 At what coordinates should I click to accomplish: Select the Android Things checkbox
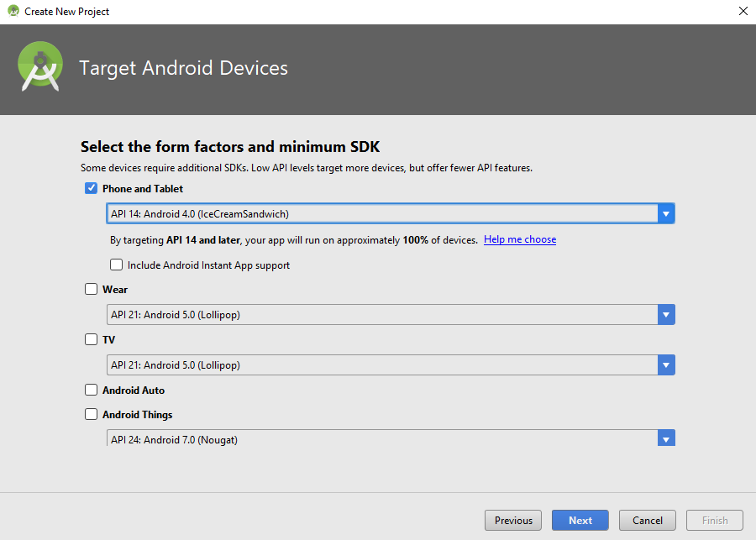(x=92, y=415)
